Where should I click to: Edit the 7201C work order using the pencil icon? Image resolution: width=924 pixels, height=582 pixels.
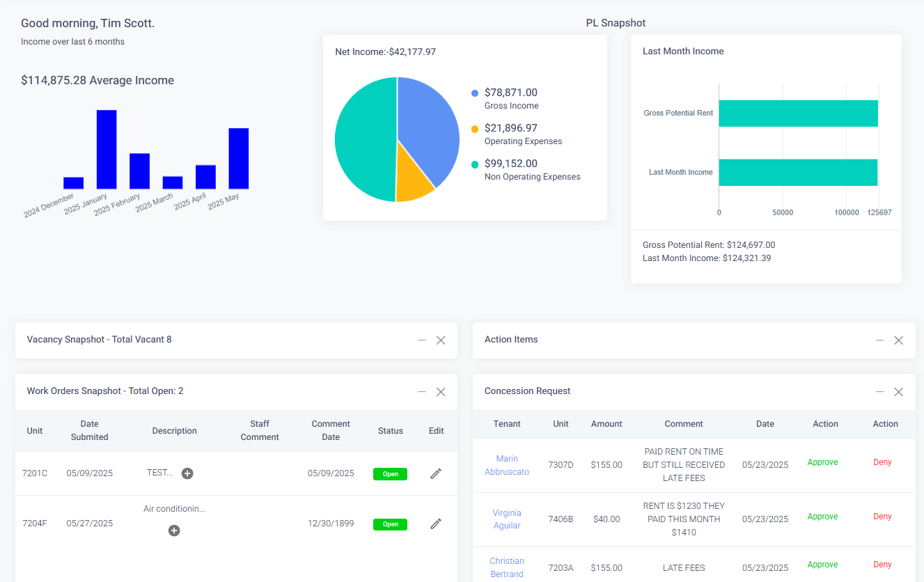click(x=435, y=473)
